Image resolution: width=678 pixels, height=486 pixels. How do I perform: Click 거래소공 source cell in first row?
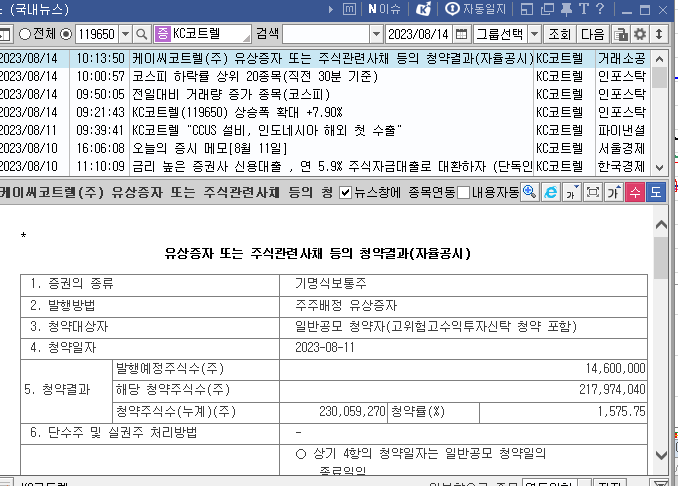[x=622, y=58]
